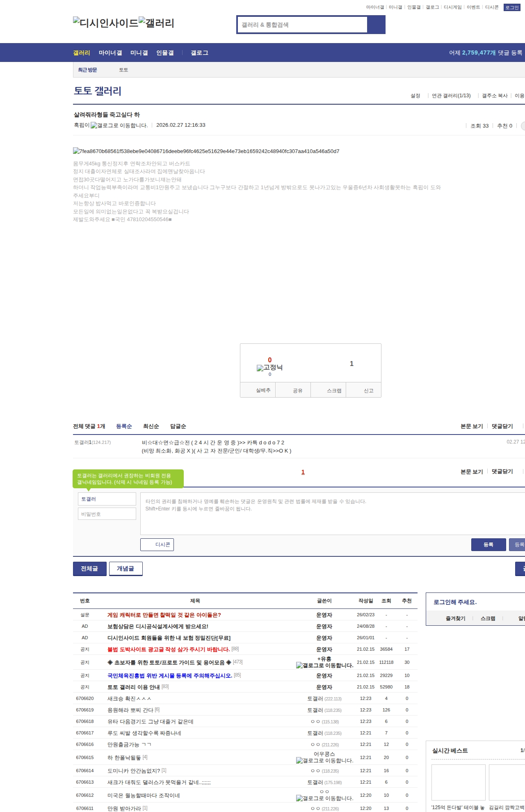This screenshot has height=812, width=525.
Task: Open notice 불법 도박사이트 광고글 작성 삼가 주시기 바랍니다.
Action: [169, 649]
